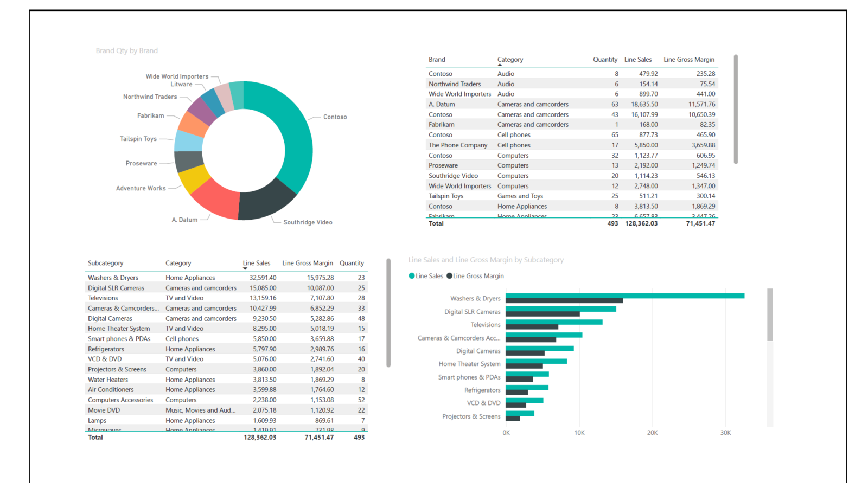Screen dimensions: 868x488
Task: Click the 'Southridge Video' brand cell
Action: (453, 176)
